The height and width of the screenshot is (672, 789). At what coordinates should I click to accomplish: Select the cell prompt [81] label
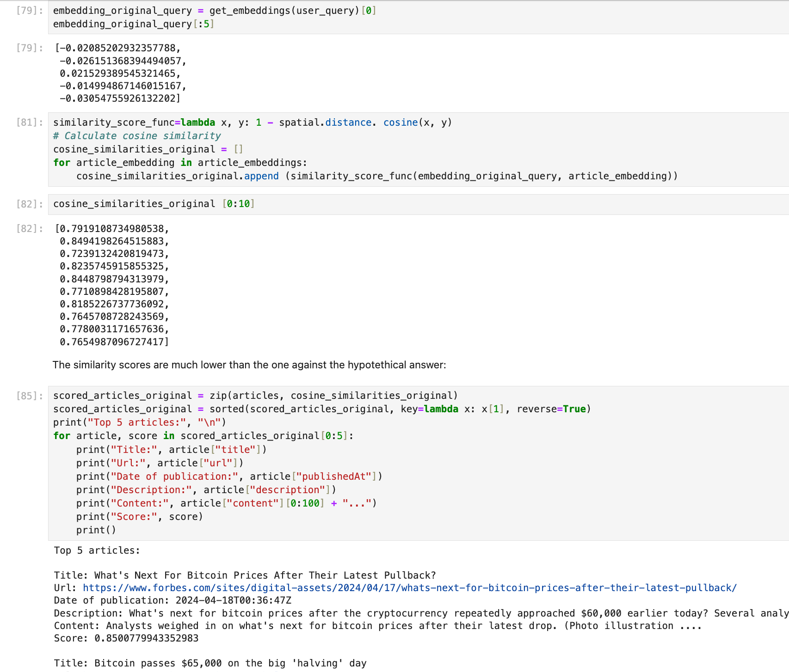tap(30, 122)
